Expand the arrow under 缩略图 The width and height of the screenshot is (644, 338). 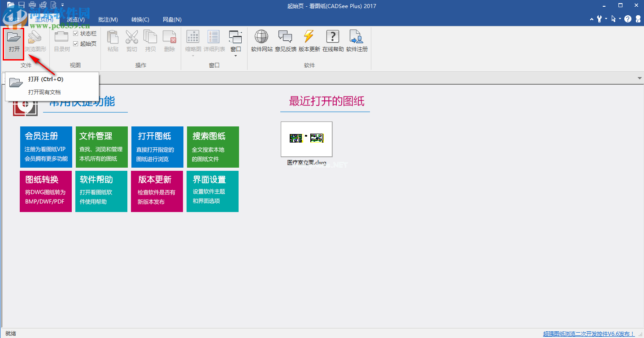pos(193,56)
